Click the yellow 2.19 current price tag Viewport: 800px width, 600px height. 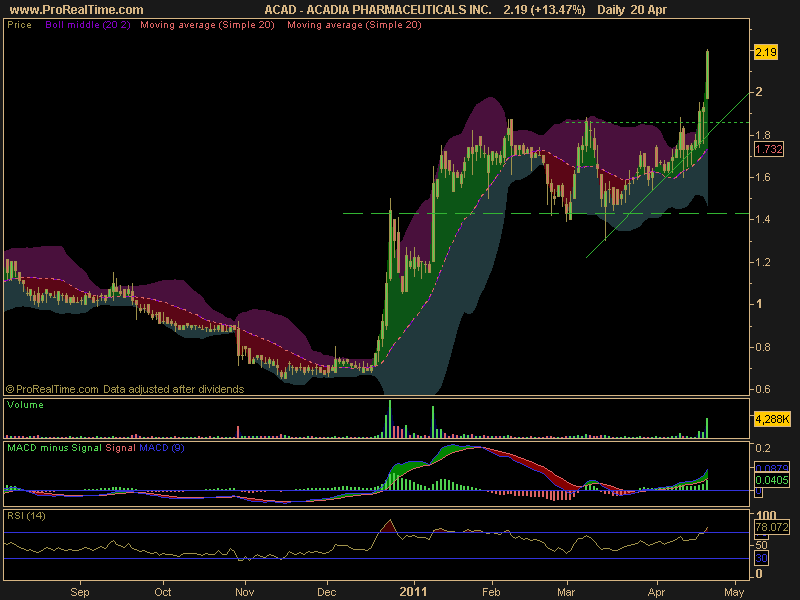pyautogui.click(x=766, y=52)
